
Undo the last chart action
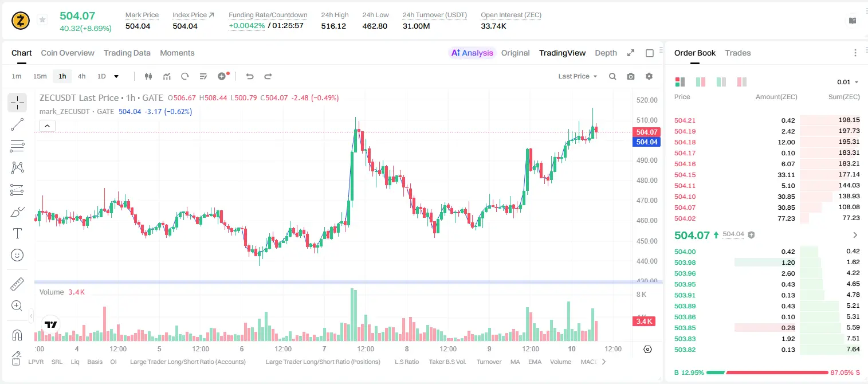coord(250,76)
